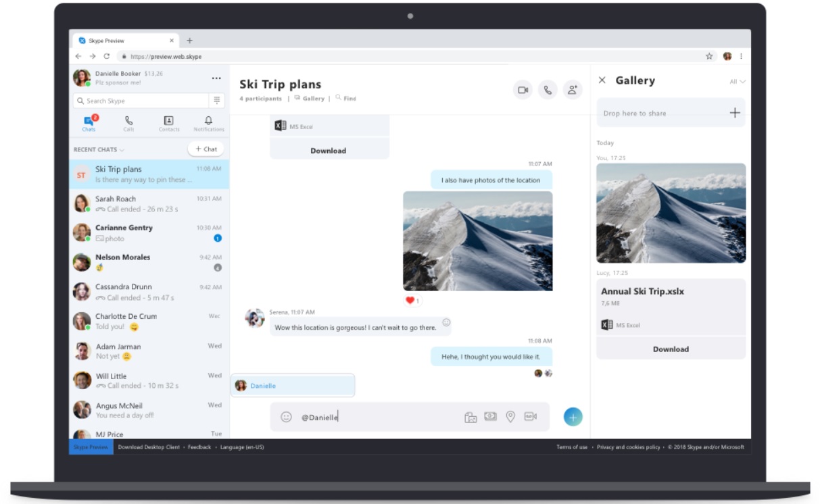Close the Gallery panel
The width and height of the screenshot is (820, 504).
tap(602, 80)
